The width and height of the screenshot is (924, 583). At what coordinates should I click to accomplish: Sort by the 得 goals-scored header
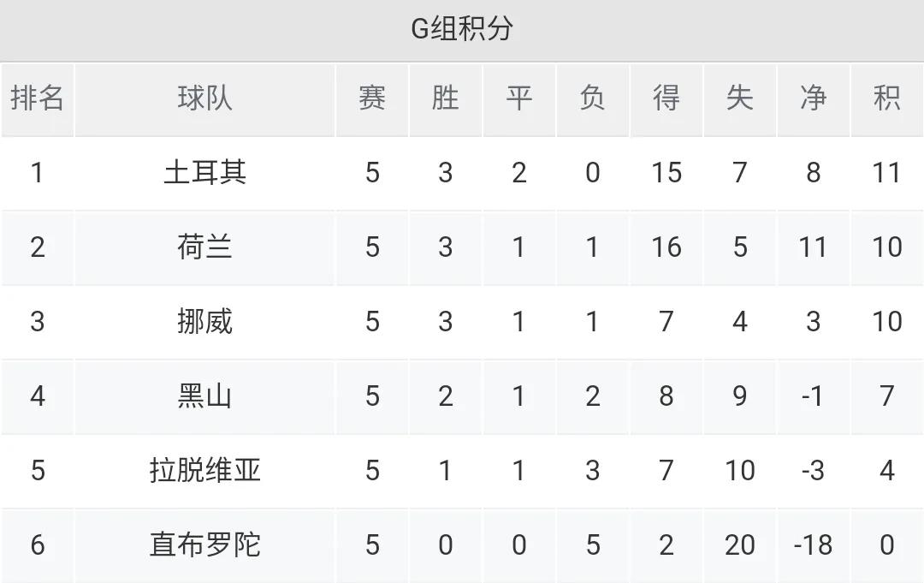666,98
